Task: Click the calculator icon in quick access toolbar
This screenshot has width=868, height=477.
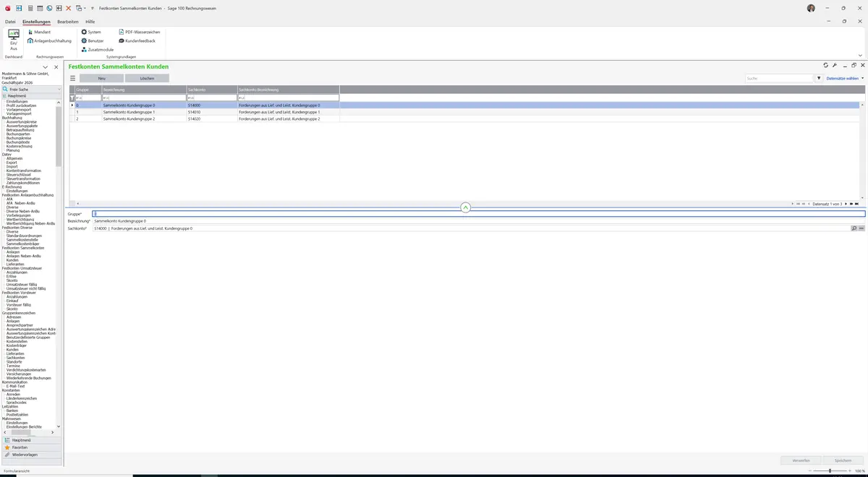Action: pos(30,8)
